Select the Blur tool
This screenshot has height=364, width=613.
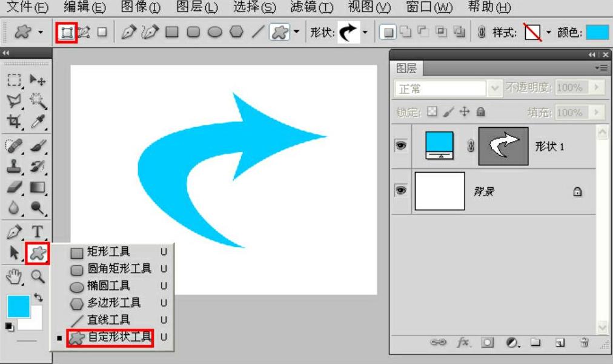[x=14, y=208]
